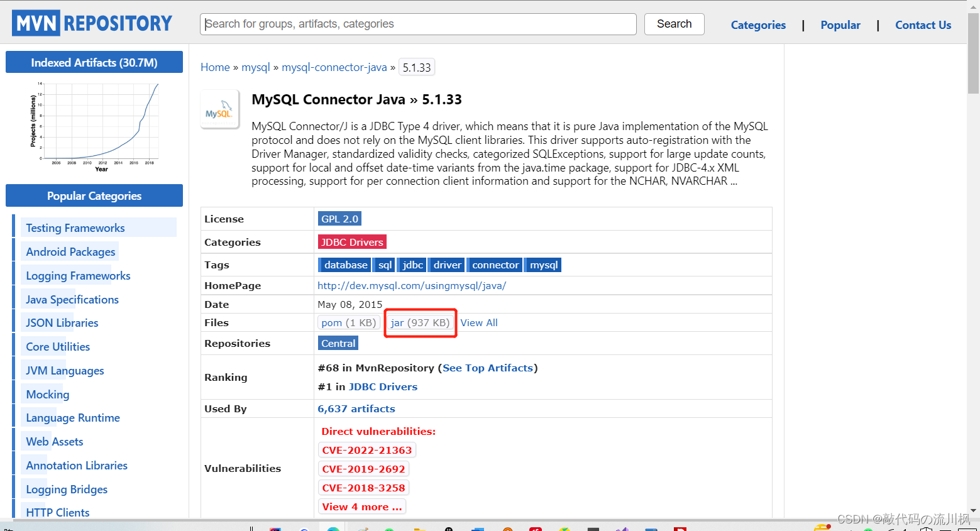The height and width of the screenshot is (531, 980).
Task: Go to mysql-connector-java breadcrumb
Action: coord(334,67)
